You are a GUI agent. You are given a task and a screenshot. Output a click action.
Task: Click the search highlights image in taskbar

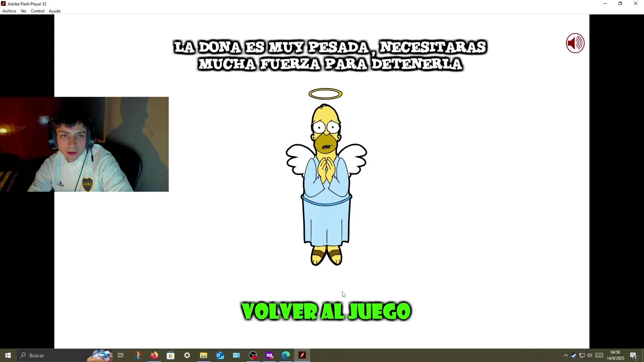[x=100, y=355]
